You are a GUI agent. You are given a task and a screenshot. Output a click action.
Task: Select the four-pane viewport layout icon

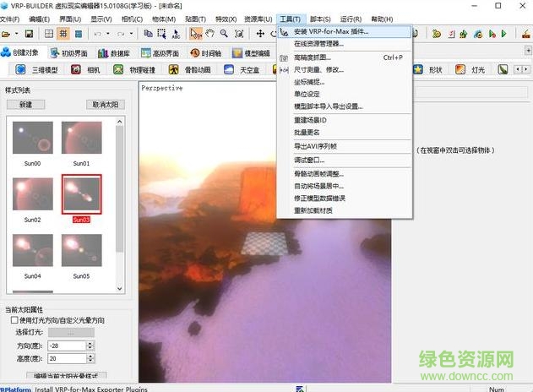(49, 34)
